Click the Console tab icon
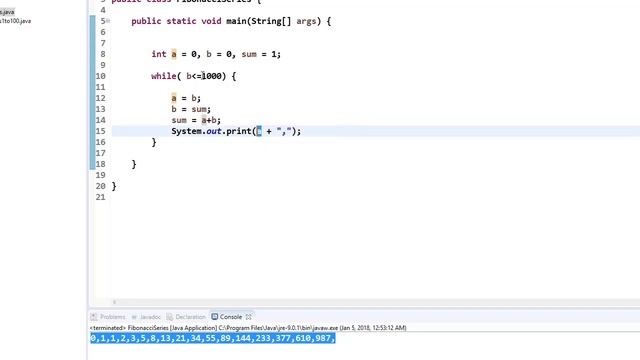Viewport: 640px width, 360px height. click(x=215, y=317)
